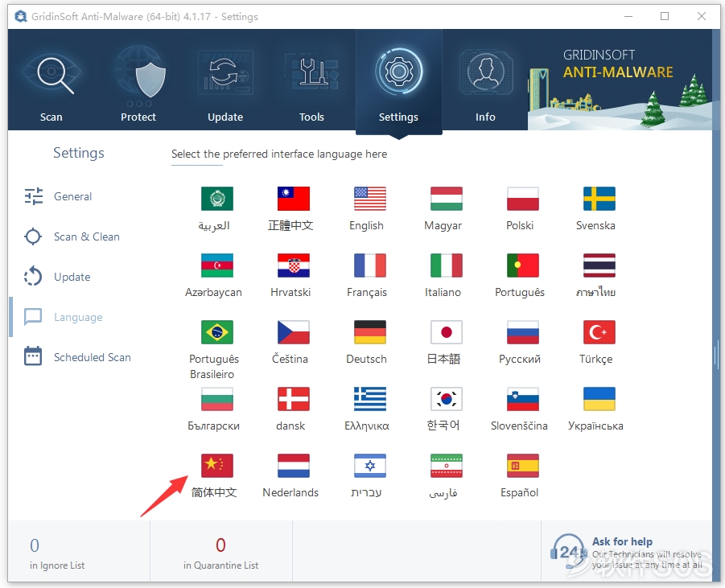Click the Español language label
Viewport: 725px width, 588px height.
(x=519, y=493)
